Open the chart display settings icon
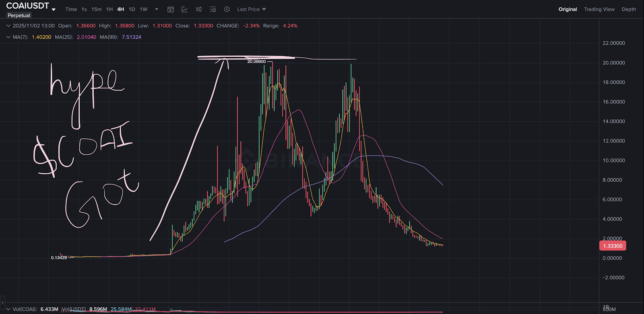Viewport: 644px width, 314px height. (x=213, y=9)
